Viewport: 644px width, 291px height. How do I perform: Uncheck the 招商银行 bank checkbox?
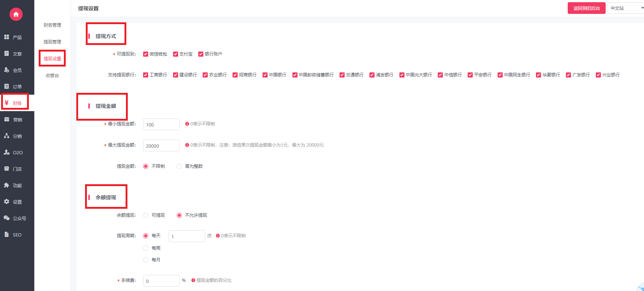point(235,75)
